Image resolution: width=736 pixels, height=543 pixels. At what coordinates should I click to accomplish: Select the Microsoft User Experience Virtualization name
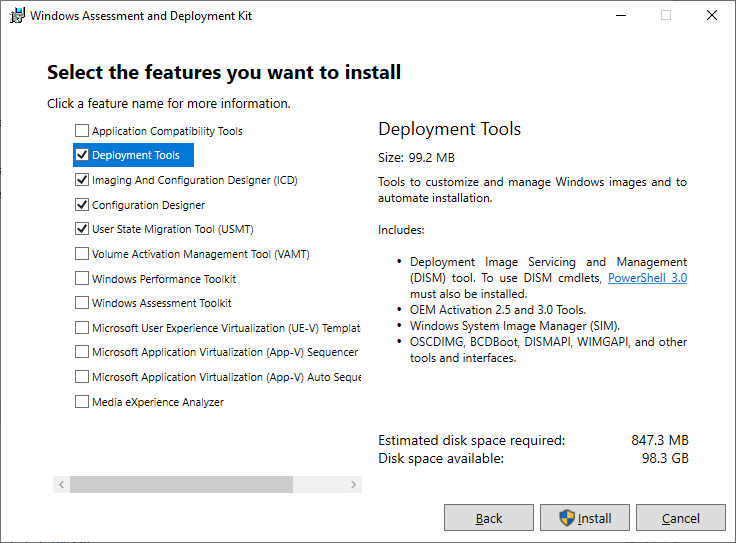point(226,328)
